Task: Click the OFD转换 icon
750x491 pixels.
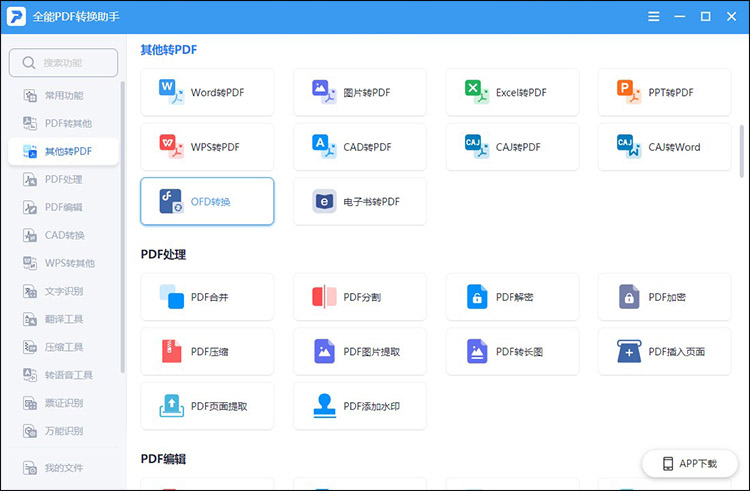Action: 171,201
